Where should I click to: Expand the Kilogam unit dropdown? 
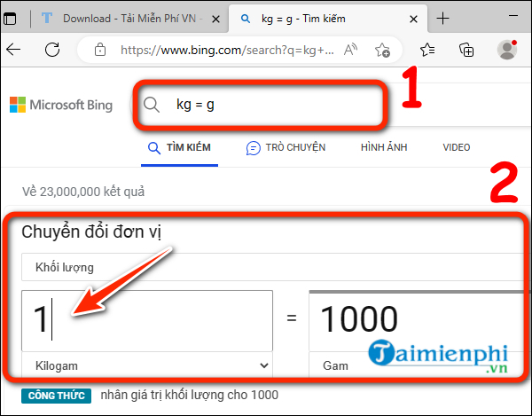pyautogui.click(x=147, y=365)
